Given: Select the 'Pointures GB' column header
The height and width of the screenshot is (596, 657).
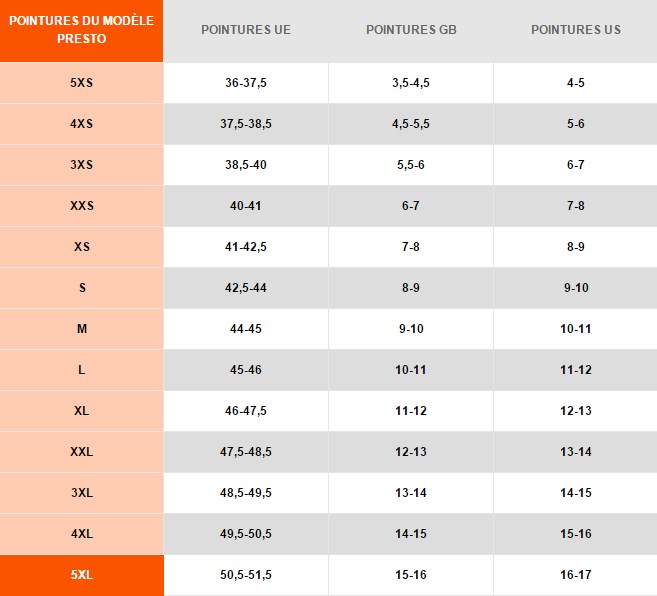Looking at the screenshot, I should (x=411, y=31).
